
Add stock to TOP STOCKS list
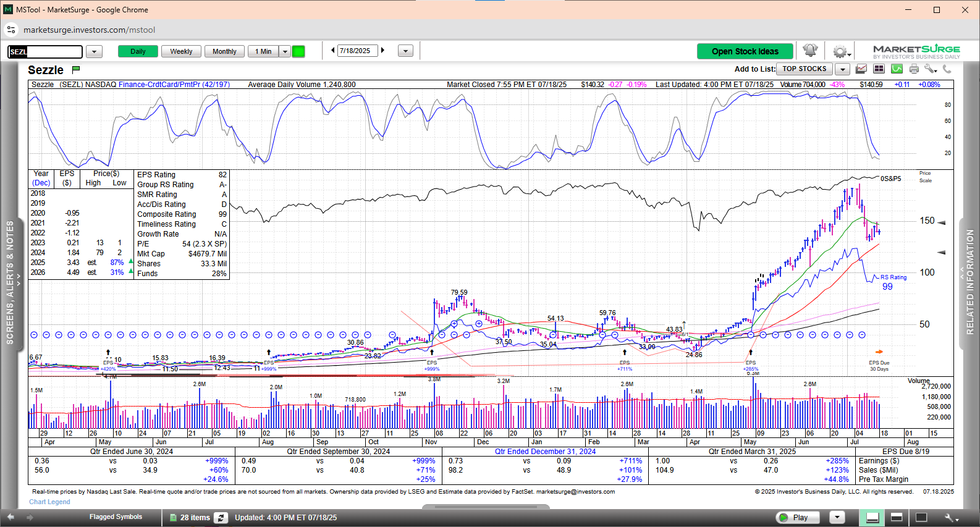[x=805, y=69]
